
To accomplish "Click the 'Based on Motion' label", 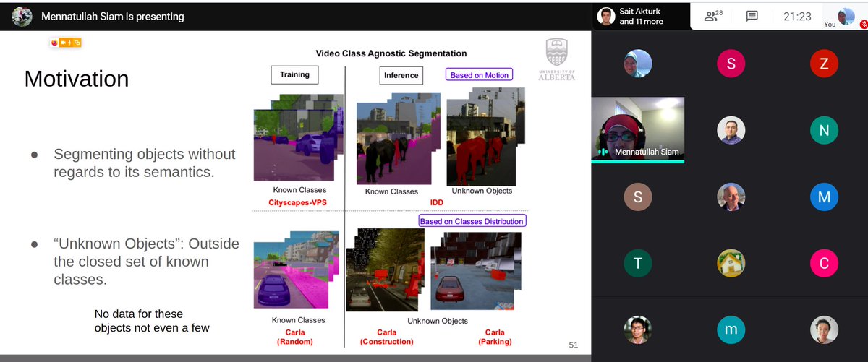I will pos(480,74).
